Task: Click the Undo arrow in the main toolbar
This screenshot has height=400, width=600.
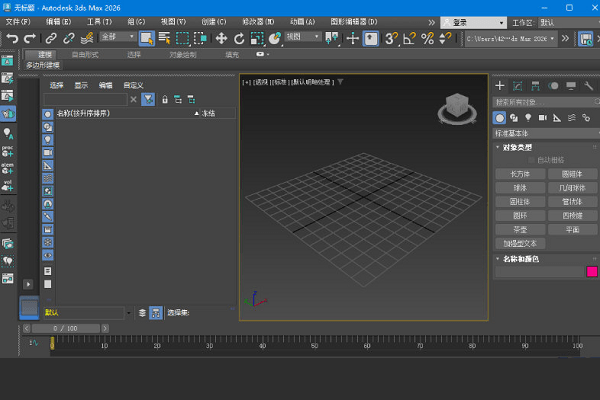Action: (12, 38)
